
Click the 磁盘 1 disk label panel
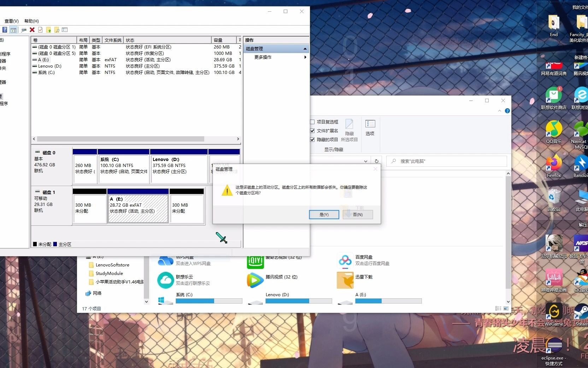click(x=52, y=206)
